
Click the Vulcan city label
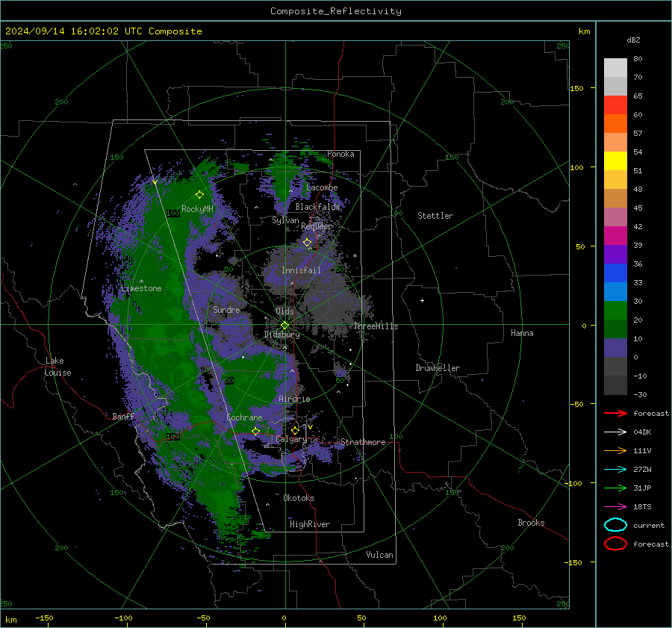[x=379, y=555]
